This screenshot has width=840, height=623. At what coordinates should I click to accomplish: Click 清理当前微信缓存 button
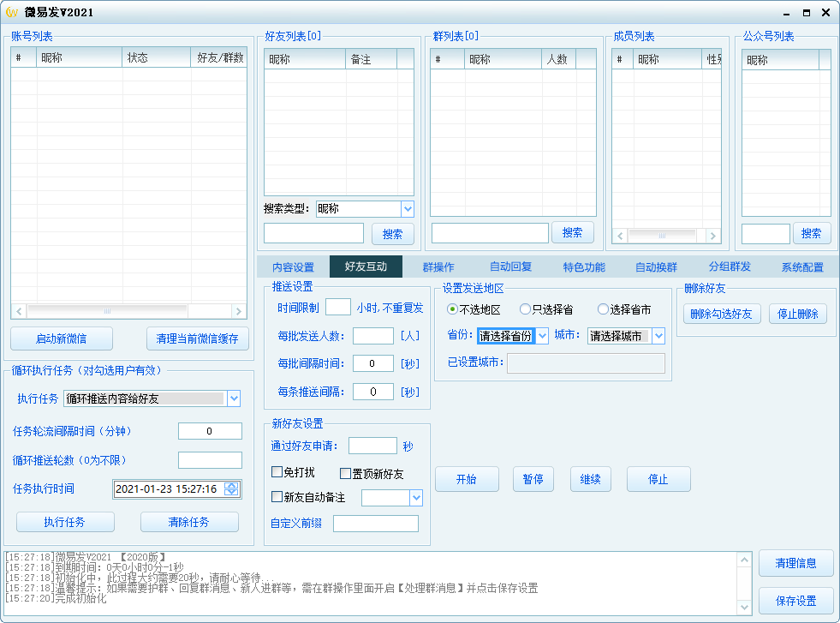tap(197, 338)
